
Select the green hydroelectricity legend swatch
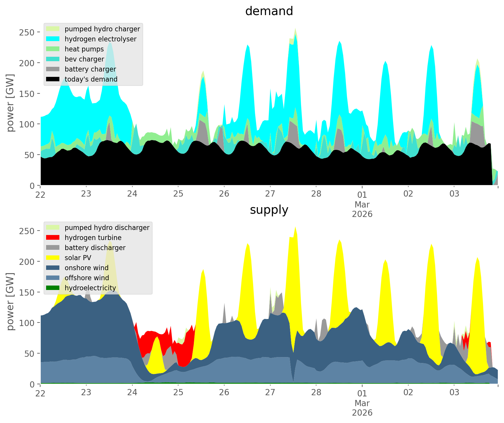(x=53, y=288)
